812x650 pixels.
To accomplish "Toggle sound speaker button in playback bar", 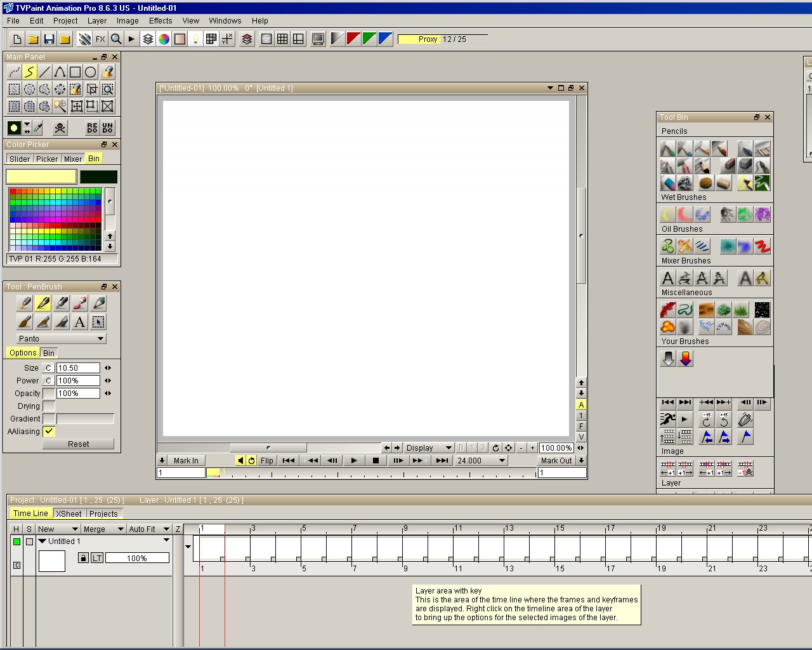I will pos(240,461).
